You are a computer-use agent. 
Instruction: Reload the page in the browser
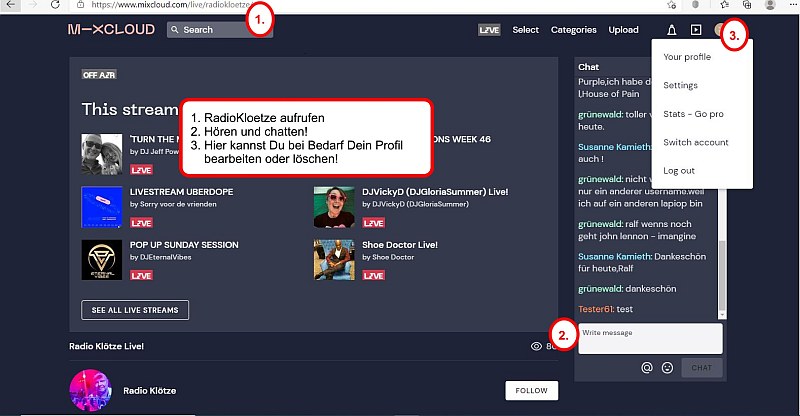(55, 5)
